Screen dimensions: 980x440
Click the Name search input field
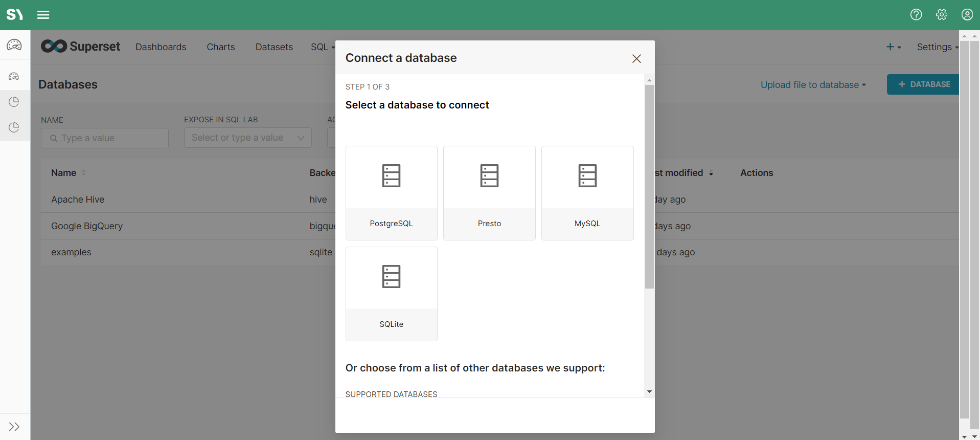pos(105,138)
